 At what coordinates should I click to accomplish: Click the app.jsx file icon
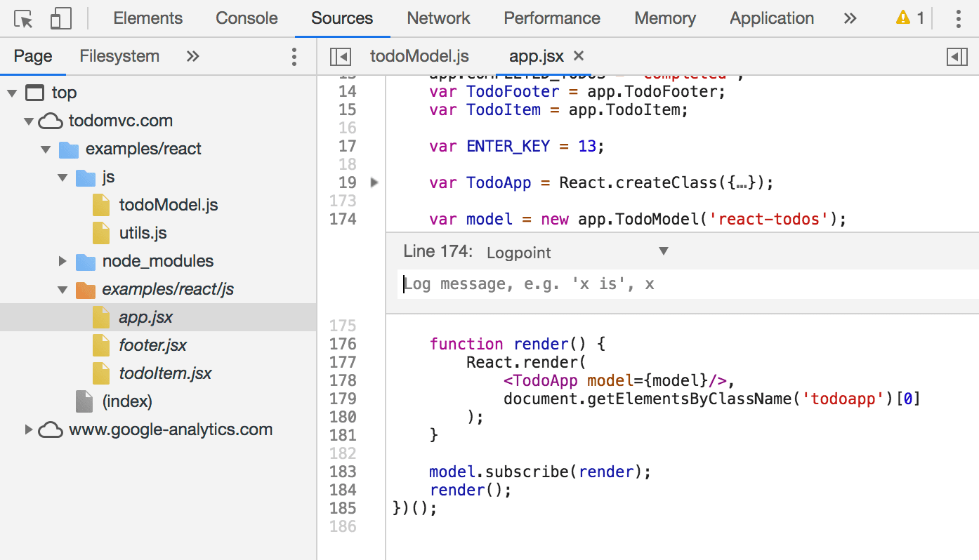coord(100,316)
